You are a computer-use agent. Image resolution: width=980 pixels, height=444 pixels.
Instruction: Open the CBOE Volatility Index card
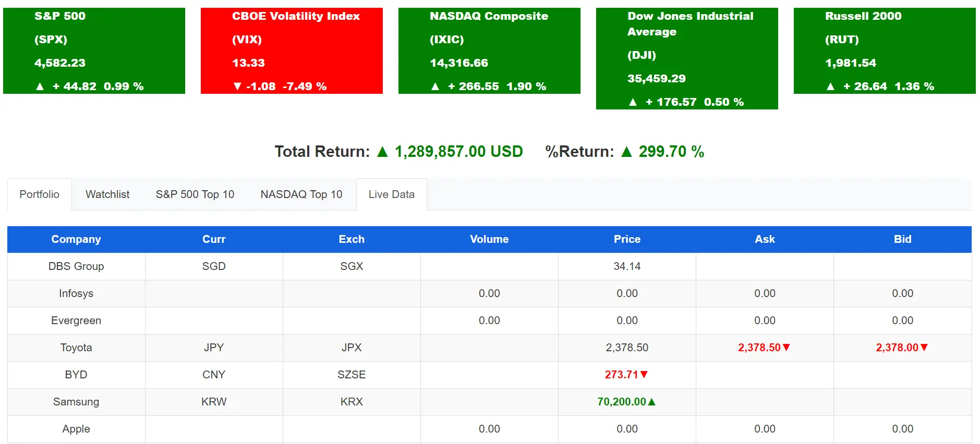pos(292,51)
